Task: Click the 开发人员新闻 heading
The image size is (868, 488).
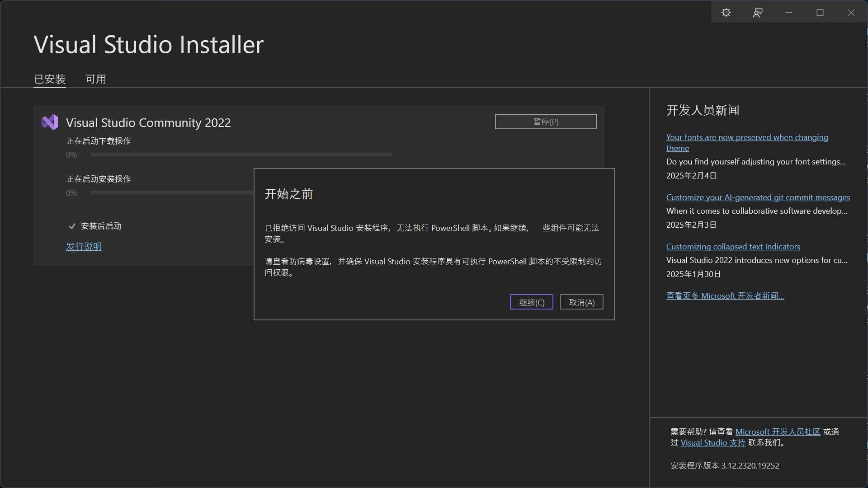Action: [703, 110]
